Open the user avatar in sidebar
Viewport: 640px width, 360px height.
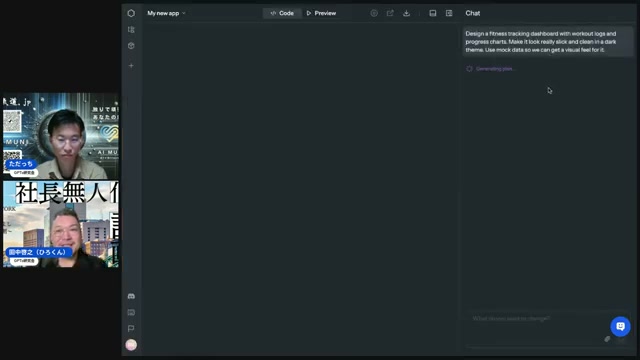point(131,345)
